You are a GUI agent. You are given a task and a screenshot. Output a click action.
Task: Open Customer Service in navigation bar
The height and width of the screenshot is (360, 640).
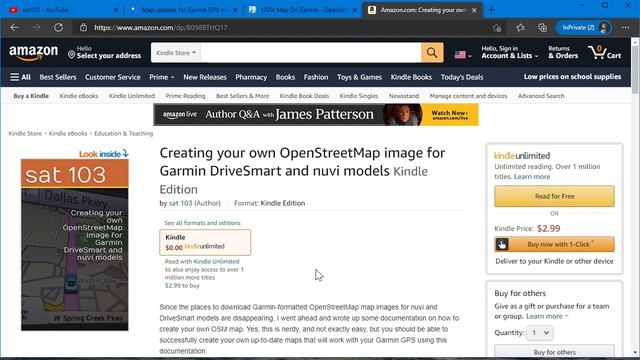click(x=113, y=77)
